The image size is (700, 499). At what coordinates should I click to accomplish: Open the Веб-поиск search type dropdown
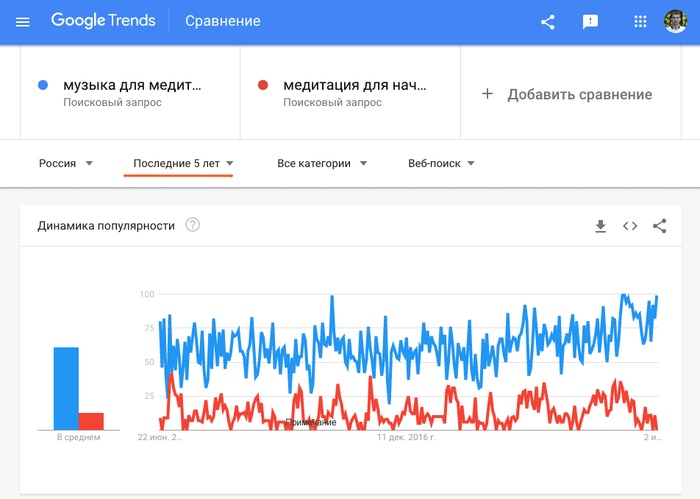(441, 163)
